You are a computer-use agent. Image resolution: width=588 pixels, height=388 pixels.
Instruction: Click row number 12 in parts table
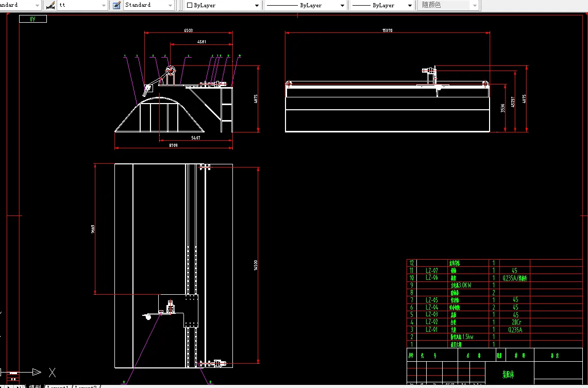(x=412, y=263)
